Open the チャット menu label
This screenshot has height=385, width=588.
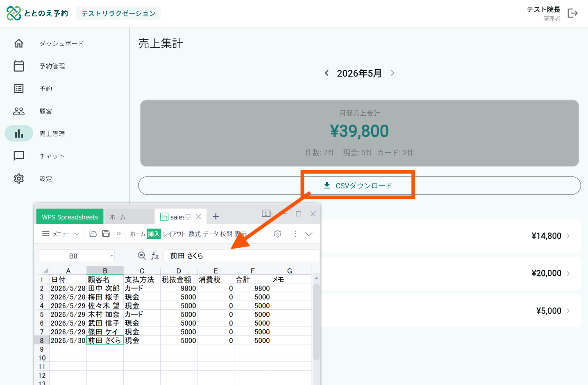coord(52,156)
